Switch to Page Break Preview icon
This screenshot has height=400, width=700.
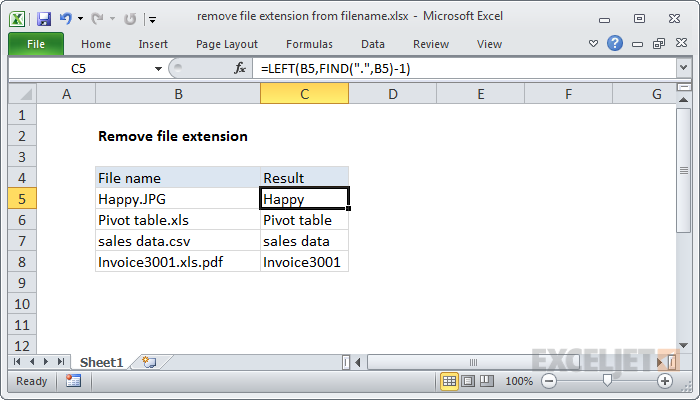click(x=486, y=381)
